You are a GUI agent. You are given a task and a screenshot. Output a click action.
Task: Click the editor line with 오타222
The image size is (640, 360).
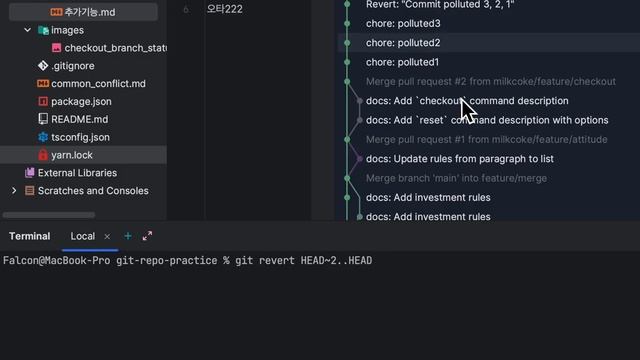pos(224,9)
